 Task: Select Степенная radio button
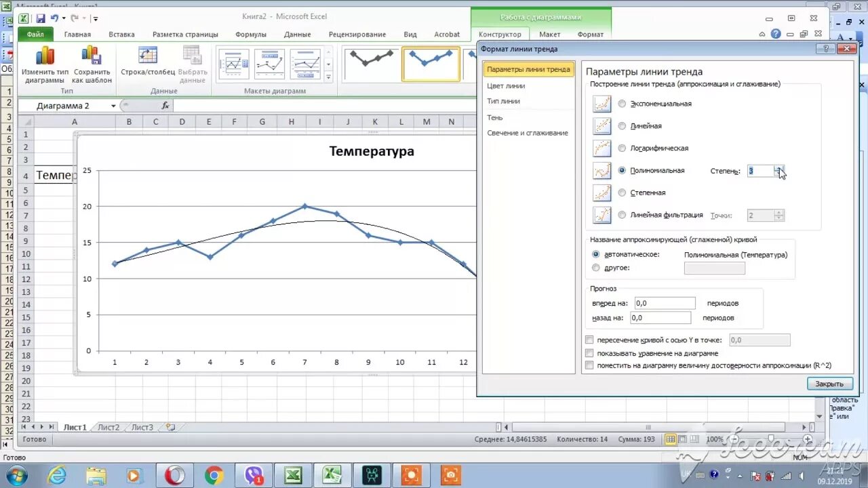tap(623, 192)
